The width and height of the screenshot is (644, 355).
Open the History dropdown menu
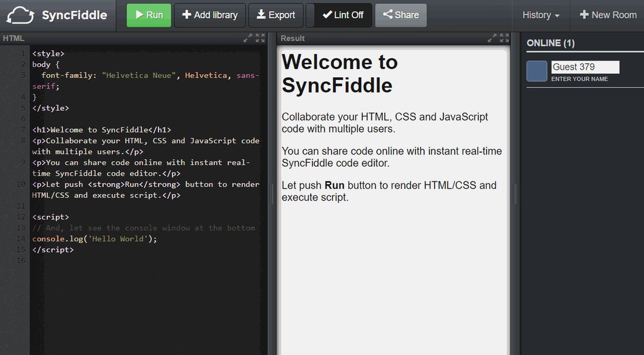click(541, 15)
